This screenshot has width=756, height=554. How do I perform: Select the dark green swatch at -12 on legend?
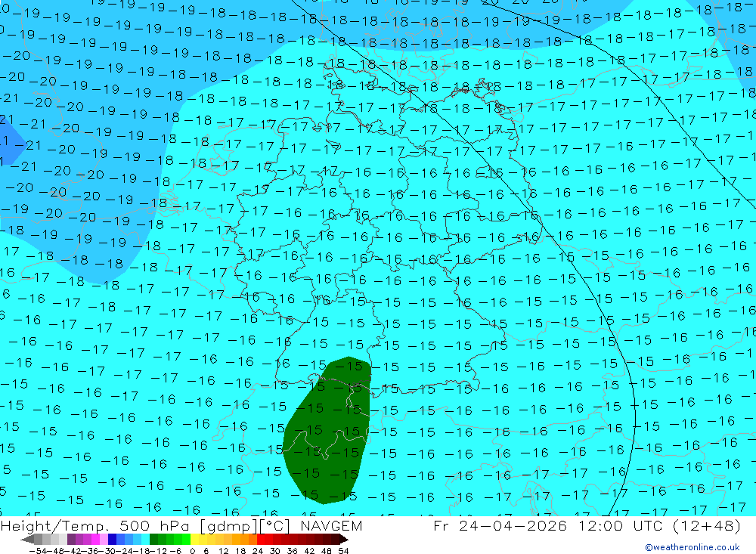(x=153, y=540)
